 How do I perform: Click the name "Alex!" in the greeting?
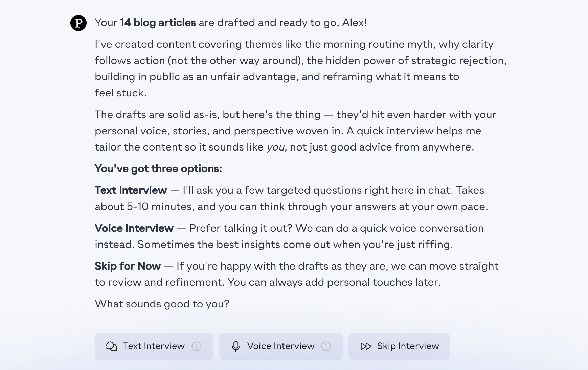point(354,23)
